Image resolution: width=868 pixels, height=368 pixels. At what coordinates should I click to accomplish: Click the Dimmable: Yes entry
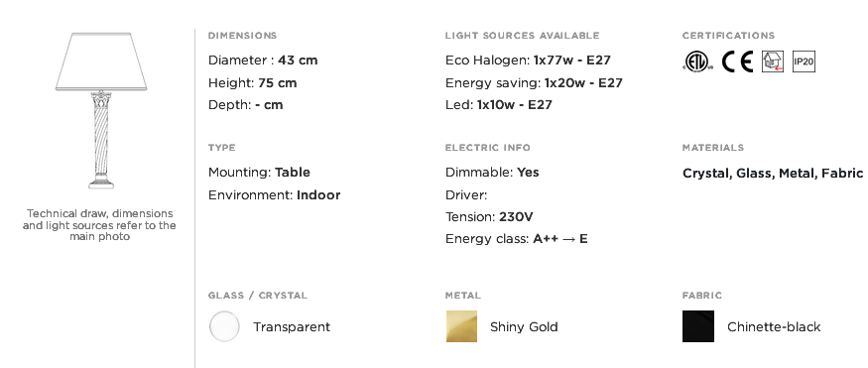(x=492, y=173)
